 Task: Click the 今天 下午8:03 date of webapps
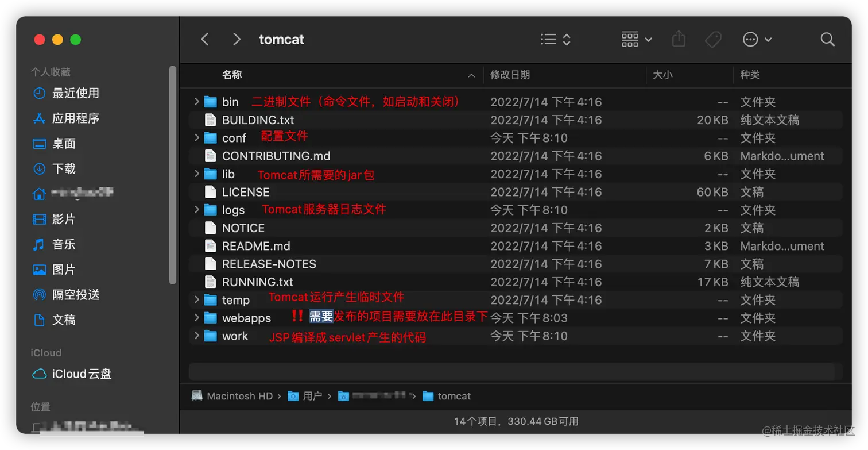tap(529, 318)
